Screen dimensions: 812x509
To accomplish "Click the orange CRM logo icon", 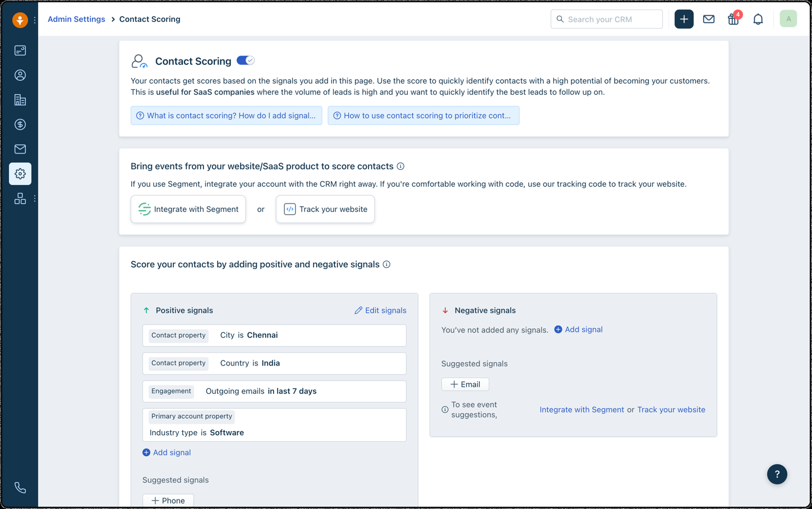I will pyautogui.click(x=20, y=20).
